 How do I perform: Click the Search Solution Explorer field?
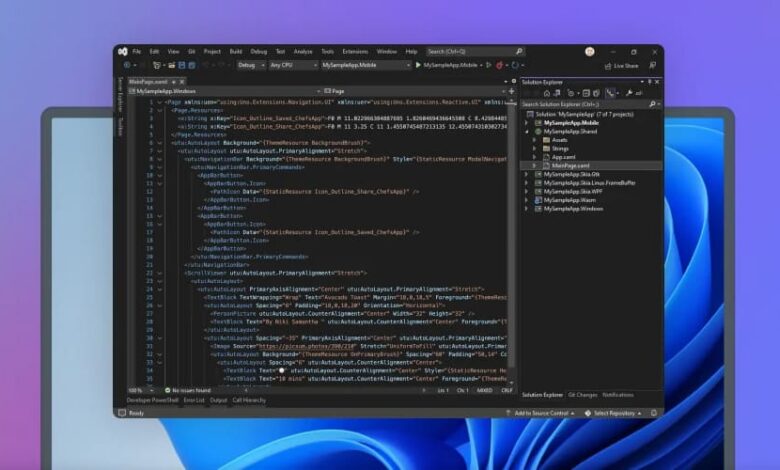pos(591,104)
